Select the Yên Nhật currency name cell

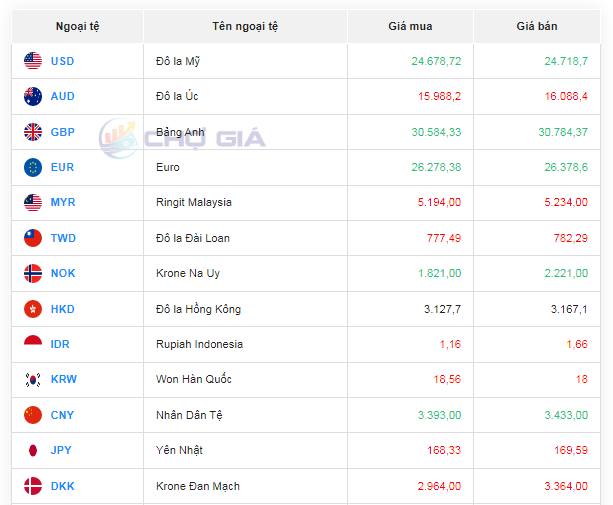pos(179,450)
